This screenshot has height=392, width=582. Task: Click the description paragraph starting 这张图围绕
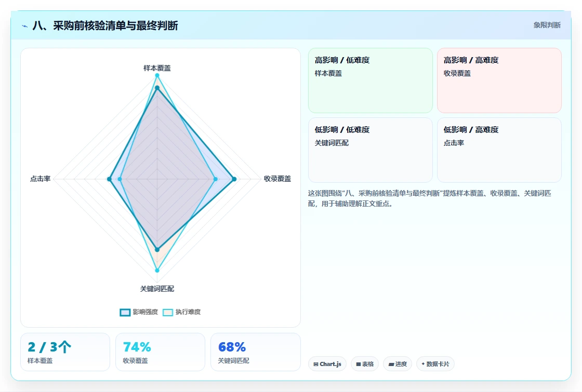click(x=429, y=198)
